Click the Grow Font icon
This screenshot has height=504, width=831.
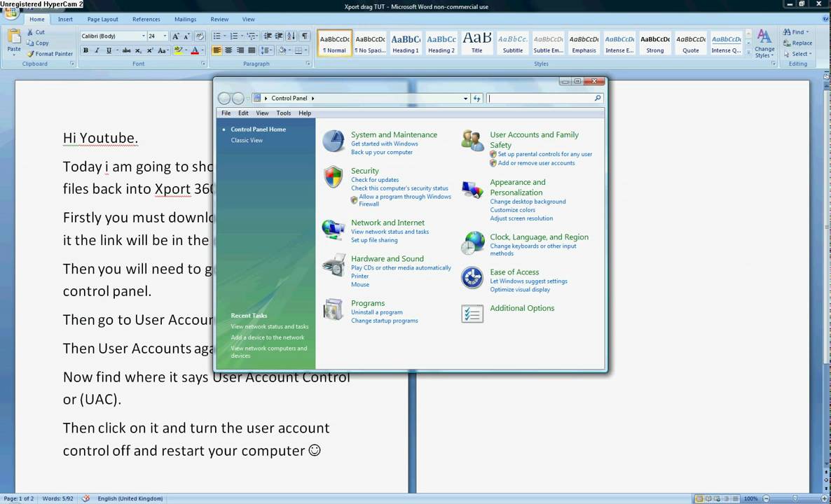tap(175, 36)
